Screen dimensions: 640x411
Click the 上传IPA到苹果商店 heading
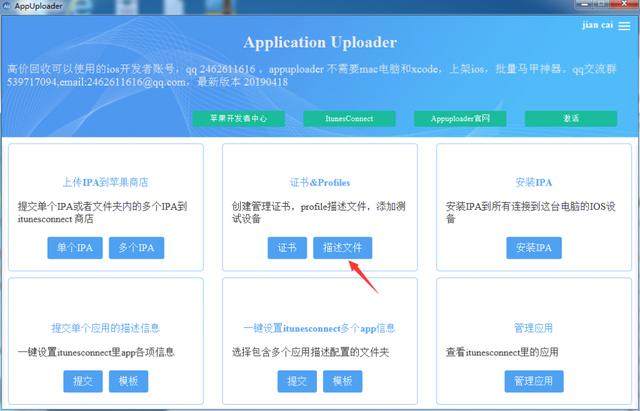click(x=105, y=182)
